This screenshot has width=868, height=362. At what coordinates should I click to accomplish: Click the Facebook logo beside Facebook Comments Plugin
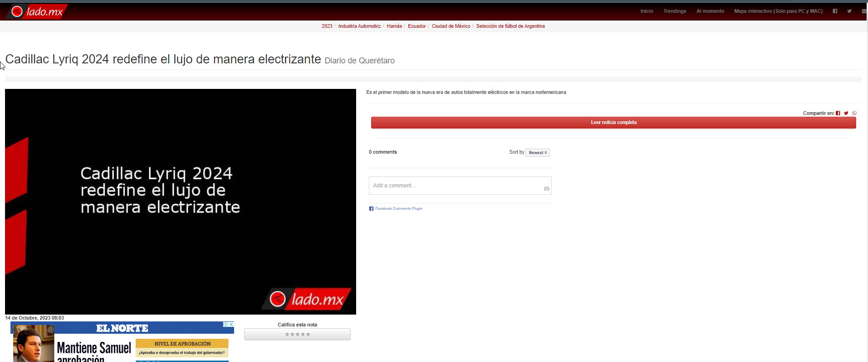371,208
